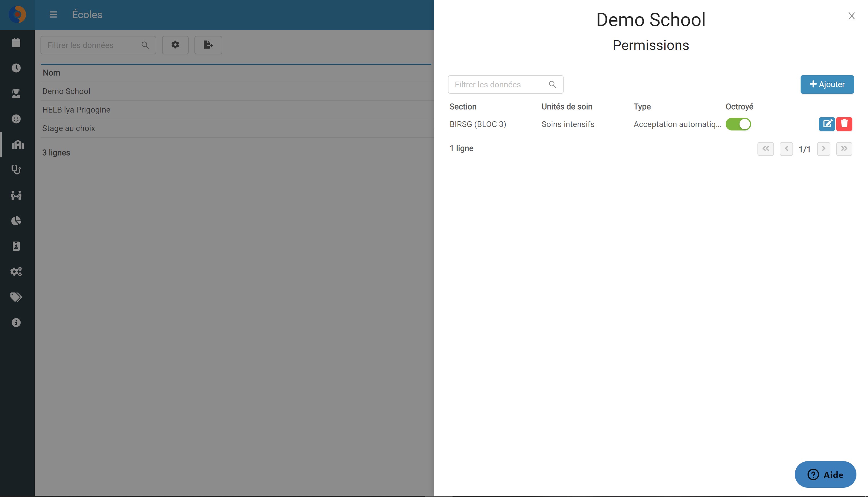
Task: Click the app logo icon
Action: click(x=17, y=15)
